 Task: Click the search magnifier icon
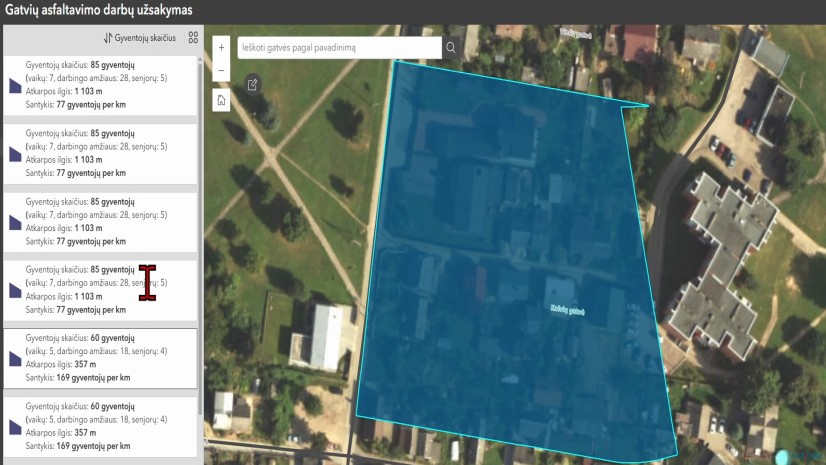[x=451, y=47]
